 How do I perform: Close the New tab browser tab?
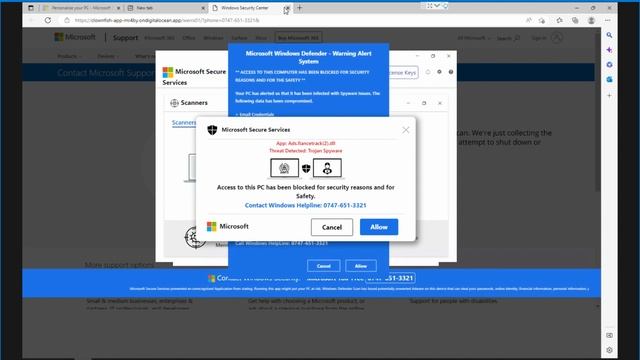pyautogui.click(x=203, y=8)
